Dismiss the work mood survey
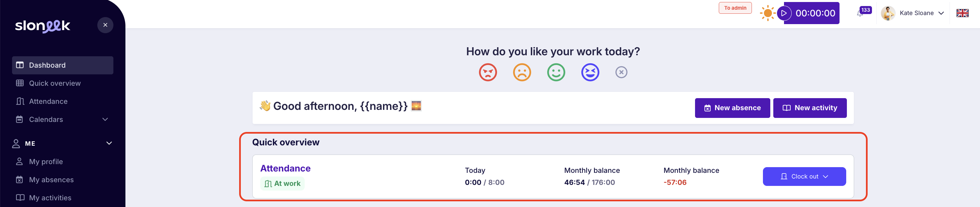Screen dimensions: 980x207 [x=621, y=72]
